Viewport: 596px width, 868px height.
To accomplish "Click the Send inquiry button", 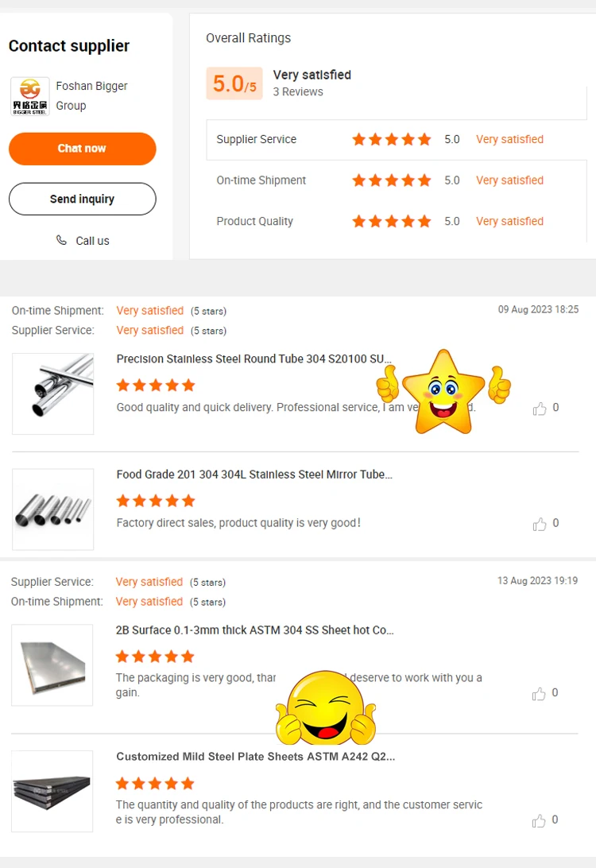I will click(83, 199).
